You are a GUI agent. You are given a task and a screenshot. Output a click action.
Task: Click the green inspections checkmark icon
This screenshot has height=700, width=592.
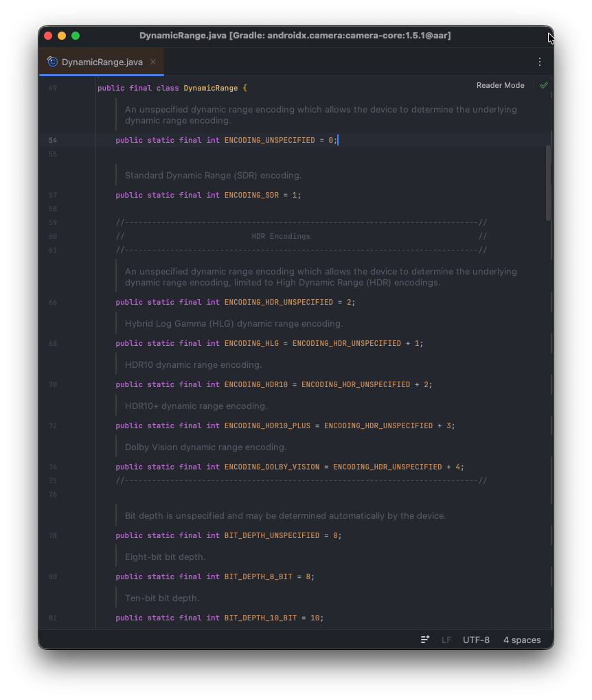(544, 85)
